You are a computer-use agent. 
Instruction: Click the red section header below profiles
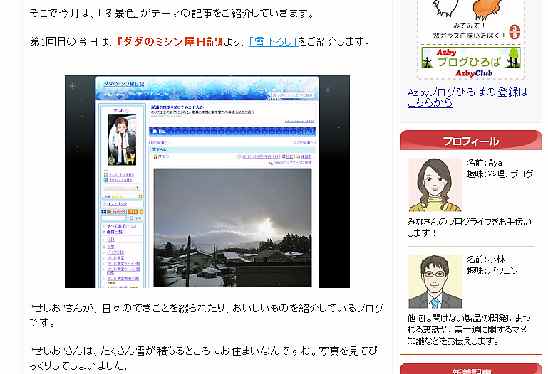pyautogui.click(x=471, y=369)
